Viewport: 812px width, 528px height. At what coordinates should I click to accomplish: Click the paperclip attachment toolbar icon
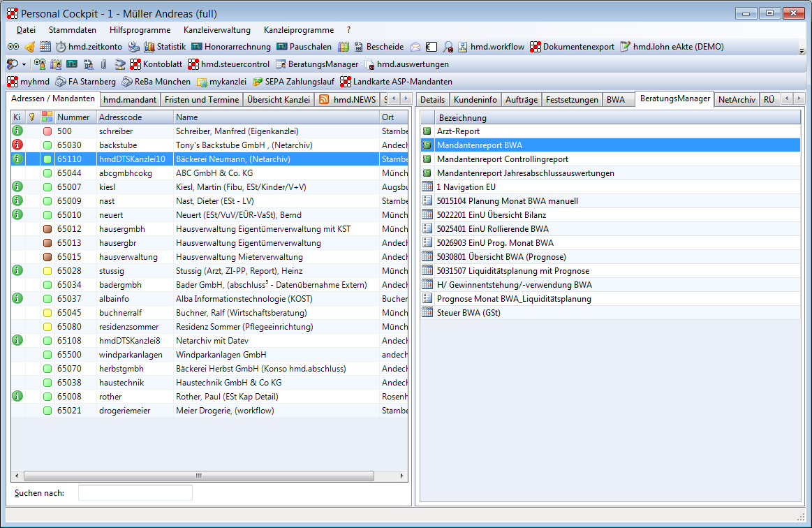(103, 64)
